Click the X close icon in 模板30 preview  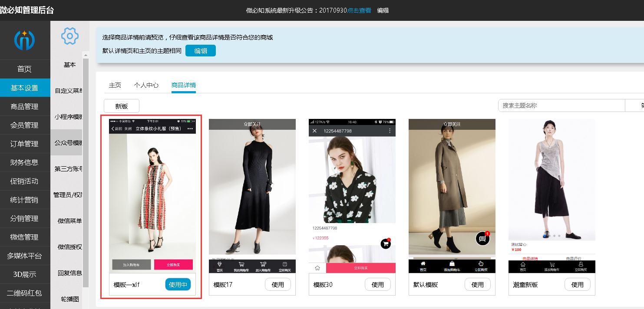tap(315, 131)
